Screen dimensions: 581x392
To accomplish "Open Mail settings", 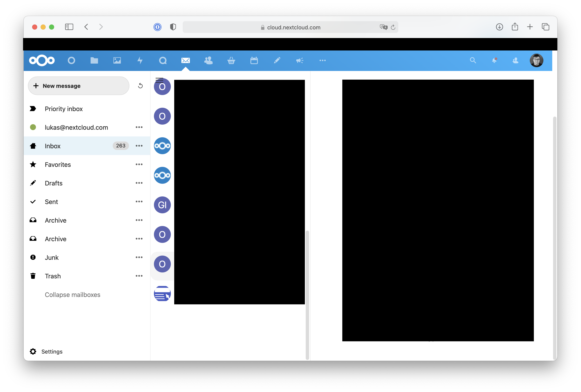I will (x=52, y=351).
